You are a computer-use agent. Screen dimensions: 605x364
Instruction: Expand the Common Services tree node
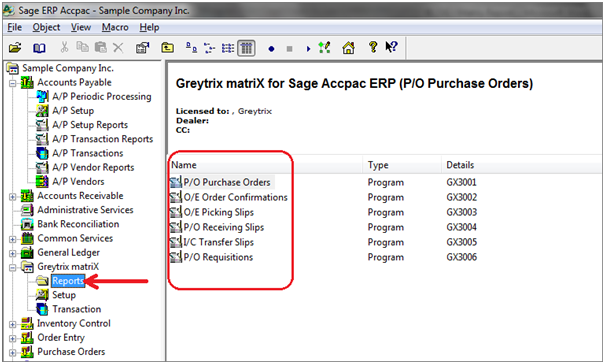coord(13,239)
